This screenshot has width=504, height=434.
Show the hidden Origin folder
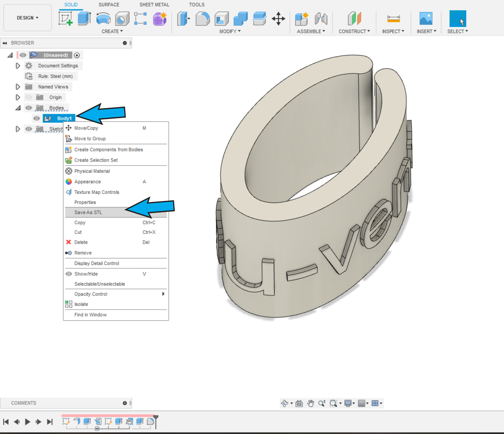pyautogui.click(x=29, y=97)
